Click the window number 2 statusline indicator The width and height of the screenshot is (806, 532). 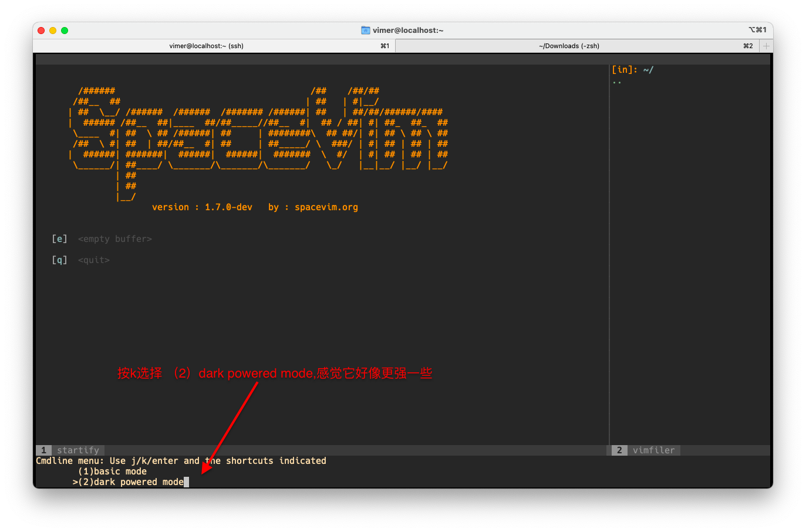click(x=619, y=450)
